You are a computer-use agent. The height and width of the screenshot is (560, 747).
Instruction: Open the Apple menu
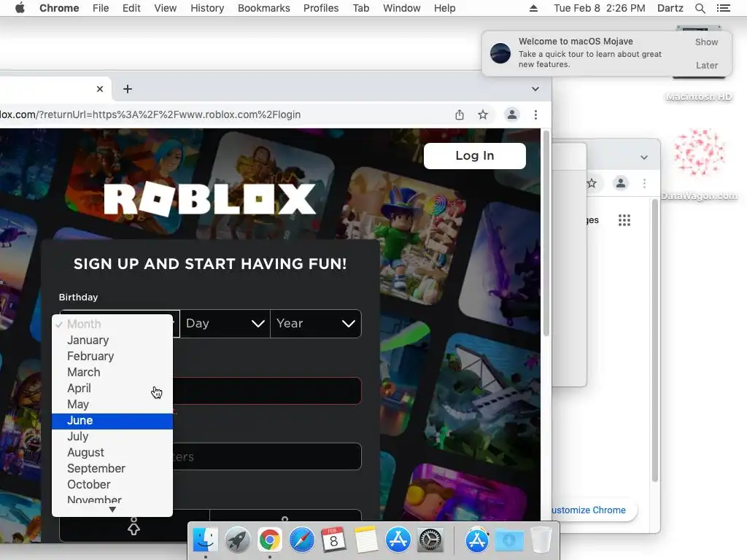click(x=20, y=8)
